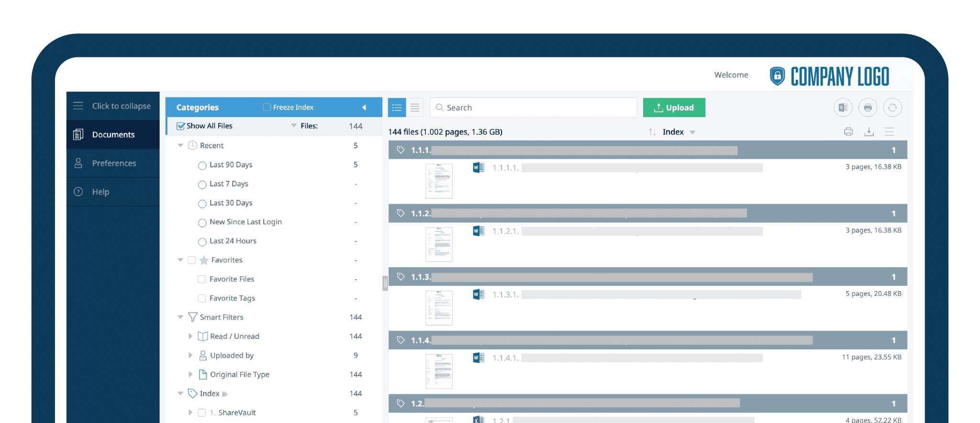Viewport: 980px width, 423px height.
Task: Open Preferences in the sidebar
Action: pyautogui.click(x=113, y=163)
